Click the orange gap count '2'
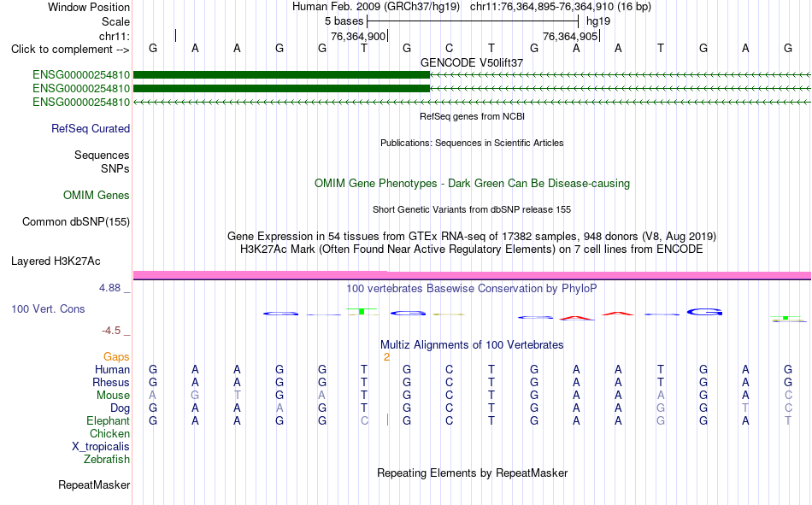Viewport: 812px width, 505px height. pos(386,357)
